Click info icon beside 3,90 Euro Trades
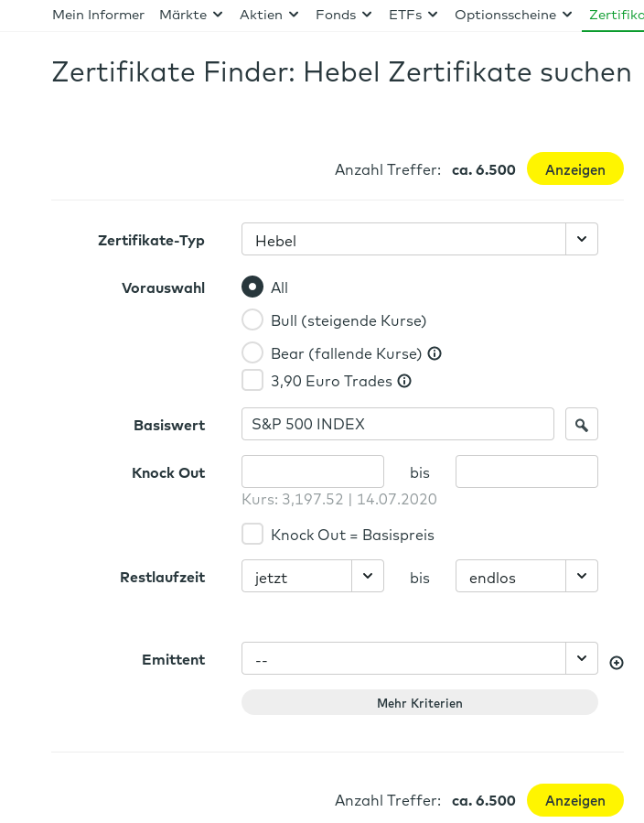This screenshot has height=823, width=644. point(404,381)
